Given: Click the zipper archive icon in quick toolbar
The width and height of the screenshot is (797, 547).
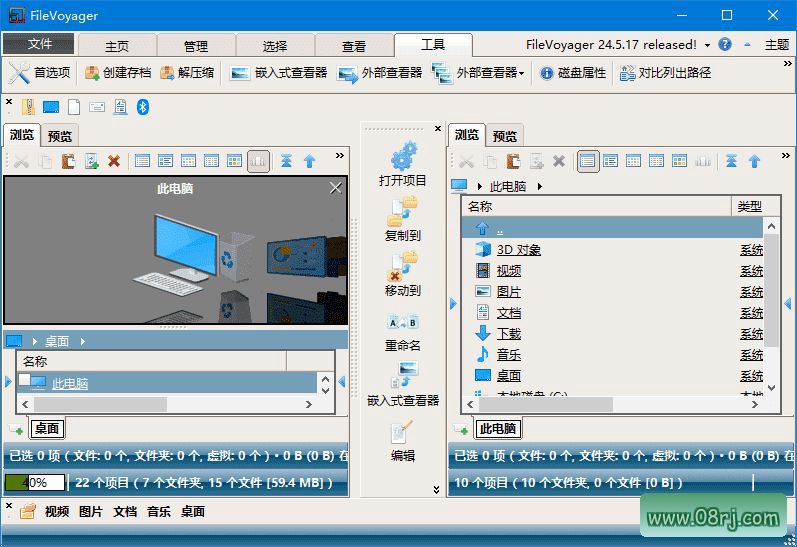Looking at the screenshot, I should tap(28, 107).
